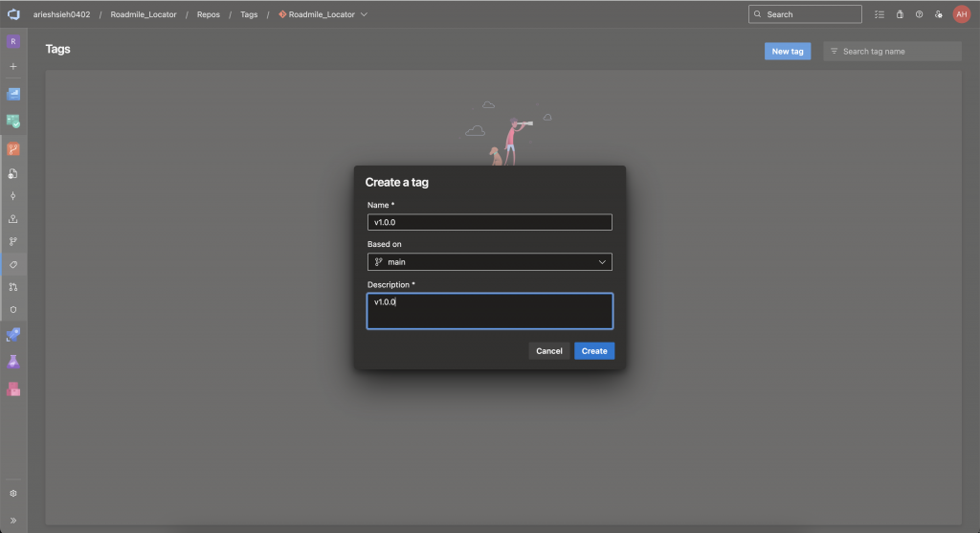Open Project settings gear icon
This screenshot has width=980, height=533.
(x=13, y=493)
